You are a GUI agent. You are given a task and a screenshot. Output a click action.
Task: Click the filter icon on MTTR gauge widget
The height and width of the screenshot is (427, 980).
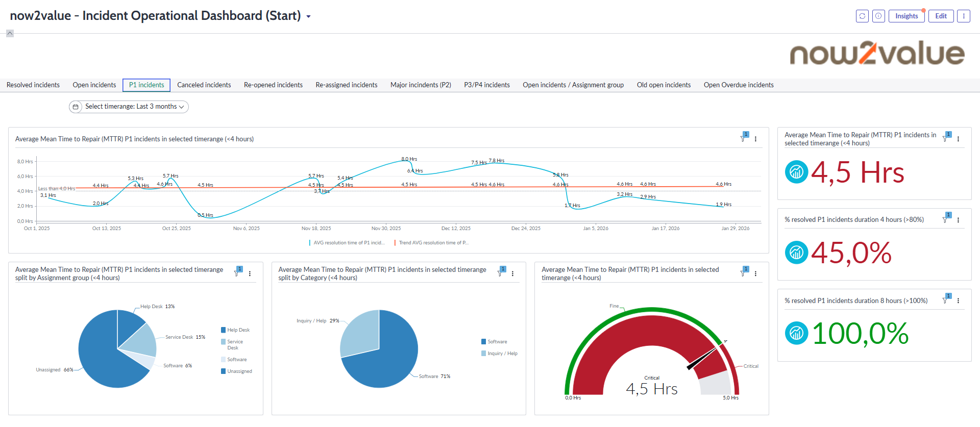click(744, 272)
